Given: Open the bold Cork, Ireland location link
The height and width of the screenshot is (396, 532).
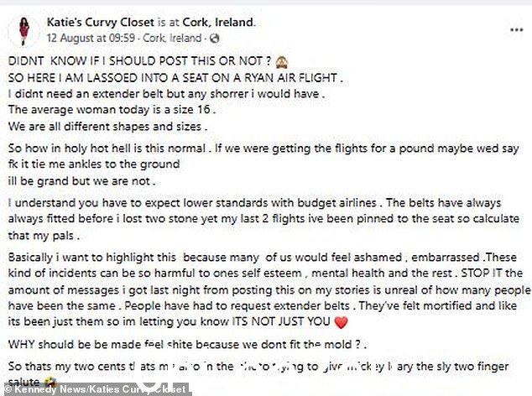Looking at the screenshot, I should tap(218, 22).
